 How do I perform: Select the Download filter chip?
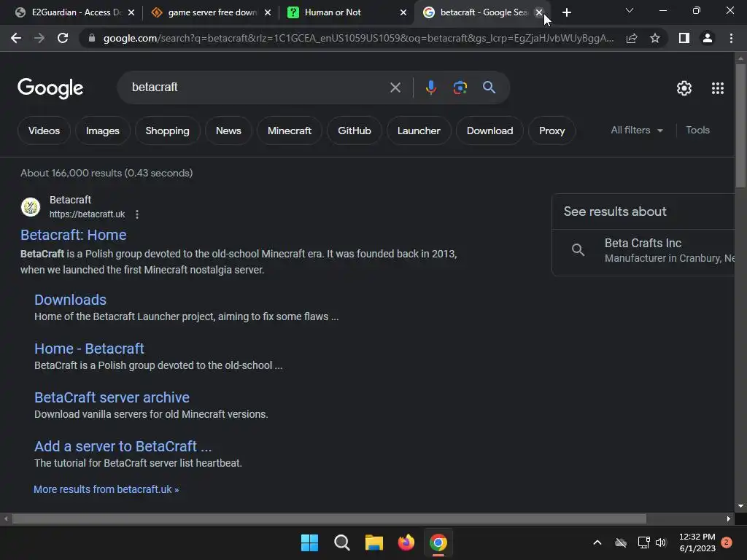489,131
